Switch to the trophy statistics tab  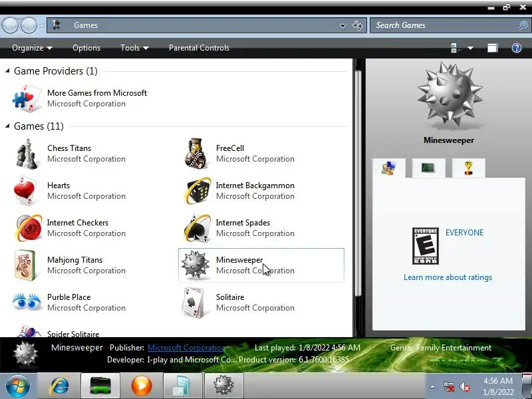click(x=469, y=168)
